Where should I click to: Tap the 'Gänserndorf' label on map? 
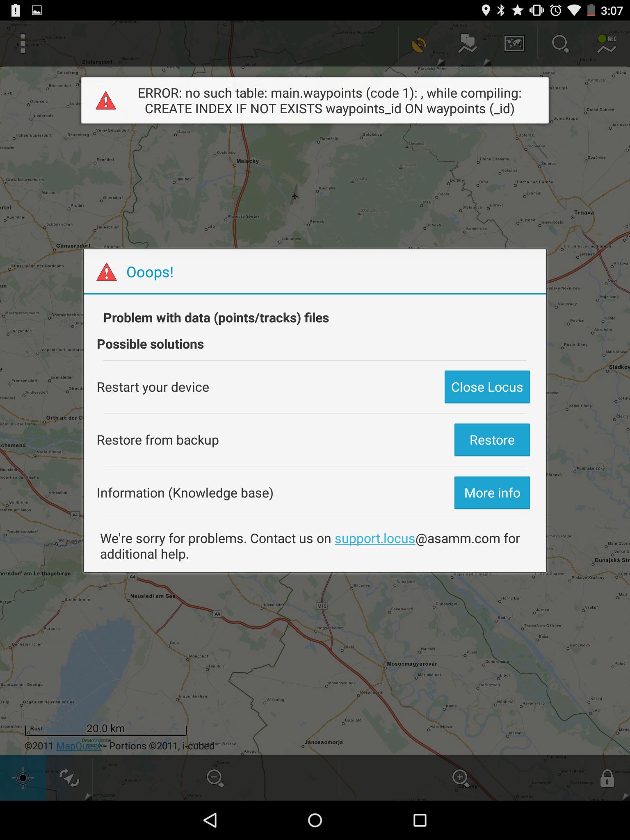(x=73, y=246)
